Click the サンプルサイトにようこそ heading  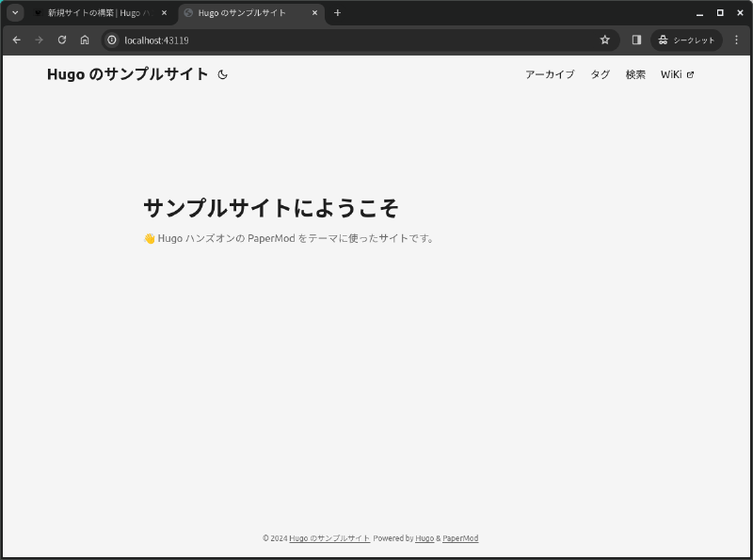point(271,208)
